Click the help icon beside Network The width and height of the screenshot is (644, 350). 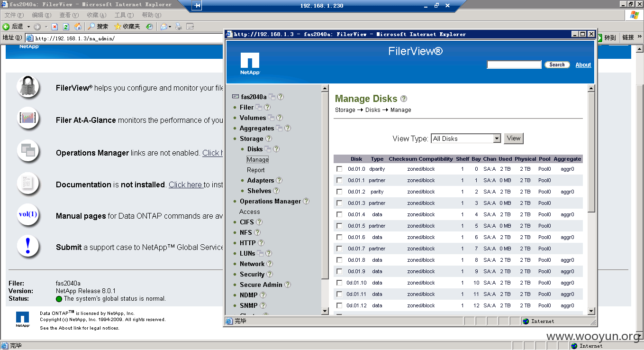tap(270, 264)
